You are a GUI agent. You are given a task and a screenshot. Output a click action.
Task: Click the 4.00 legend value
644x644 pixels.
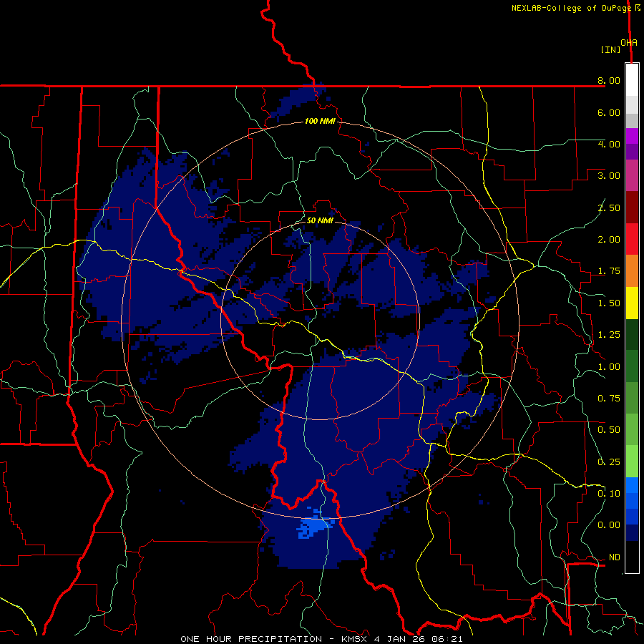click(x=609, y=144)
